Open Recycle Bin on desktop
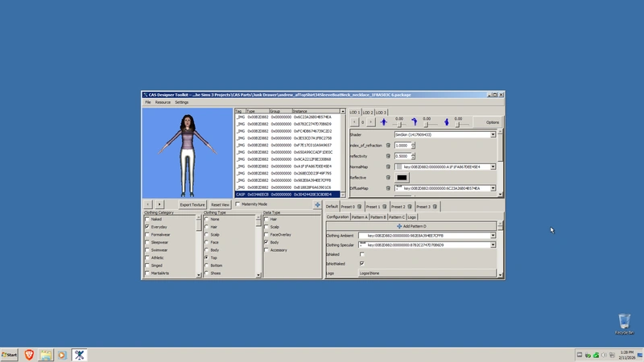 (x=624, y=323)
